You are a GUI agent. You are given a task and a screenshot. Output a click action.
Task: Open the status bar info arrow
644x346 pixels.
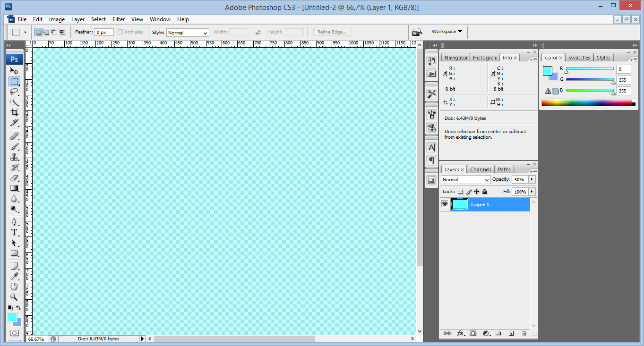coord(143,338)
